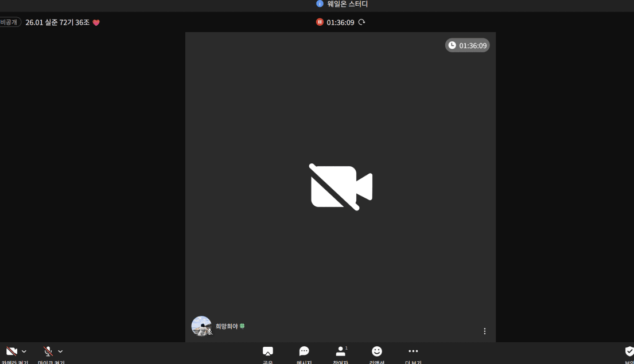
Task: Click the security shield icon
Action: tap(629, 351)
